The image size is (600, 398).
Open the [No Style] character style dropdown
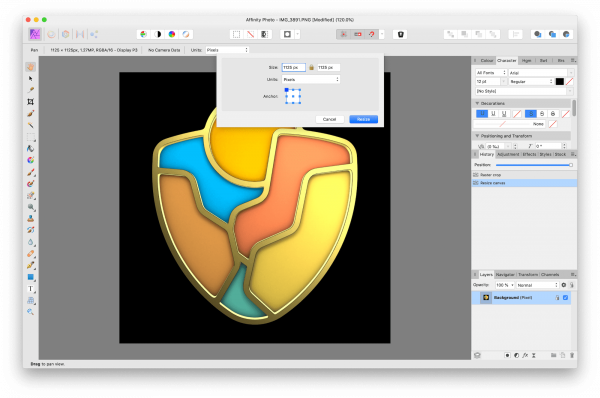[524, 91]
